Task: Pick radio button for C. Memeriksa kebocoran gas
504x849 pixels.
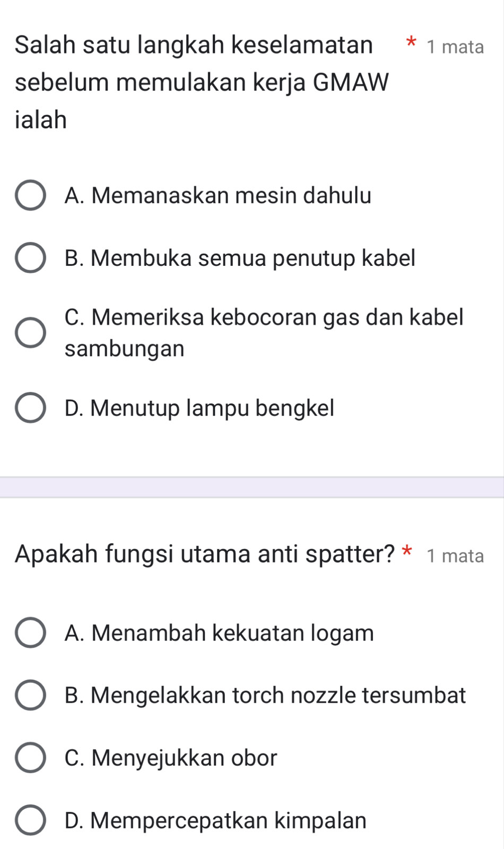Action: click(x=30, y=333)
